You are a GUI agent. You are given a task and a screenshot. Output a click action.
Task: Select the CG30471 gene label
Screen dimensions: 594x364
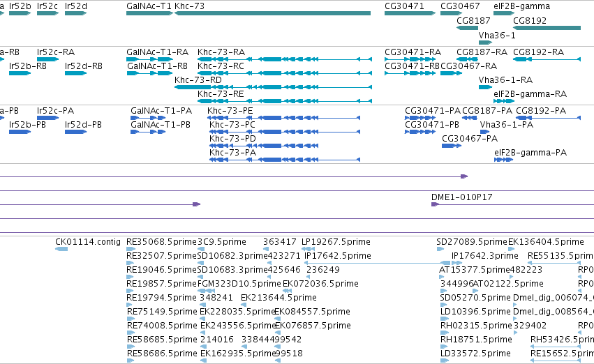point(404,6)
